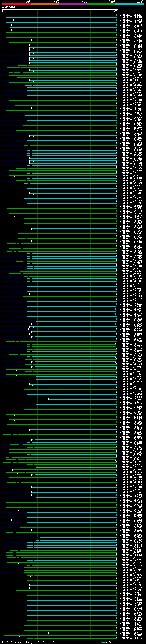Select the query name AV633478
This screenshot has width=146, height=644.
click(8, 7)
